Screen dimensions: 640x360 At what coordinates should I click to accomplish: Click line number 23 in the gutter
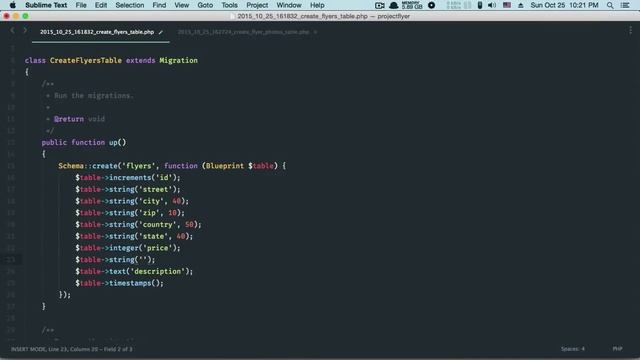(11, 260)
